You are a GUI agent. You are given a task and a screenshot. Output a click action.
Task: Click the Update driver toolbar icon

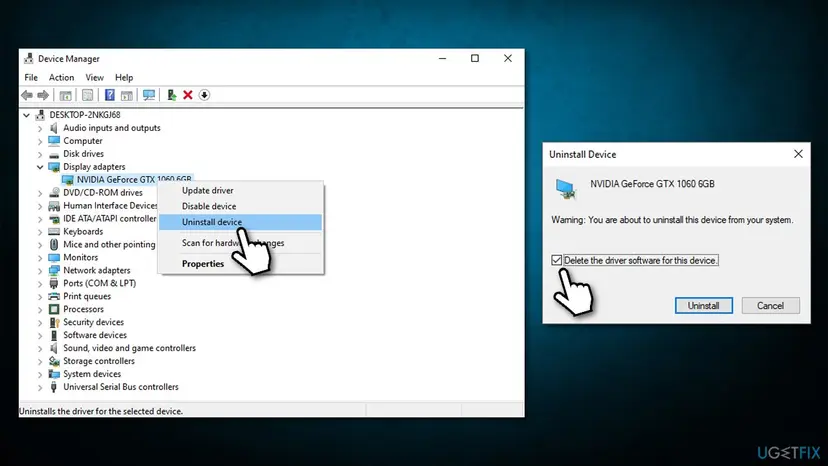pyautogui.click(x=172, y=95)
